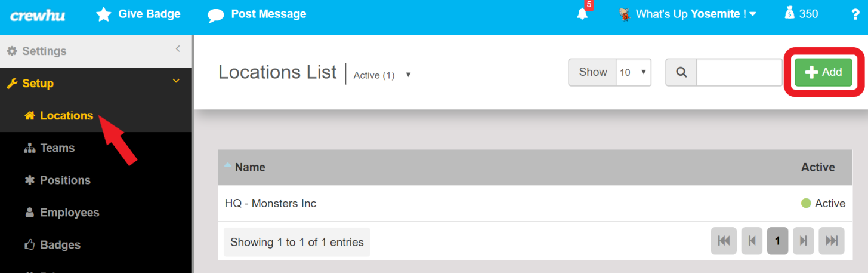Click the Give Badge star icon

pos(104,14)
